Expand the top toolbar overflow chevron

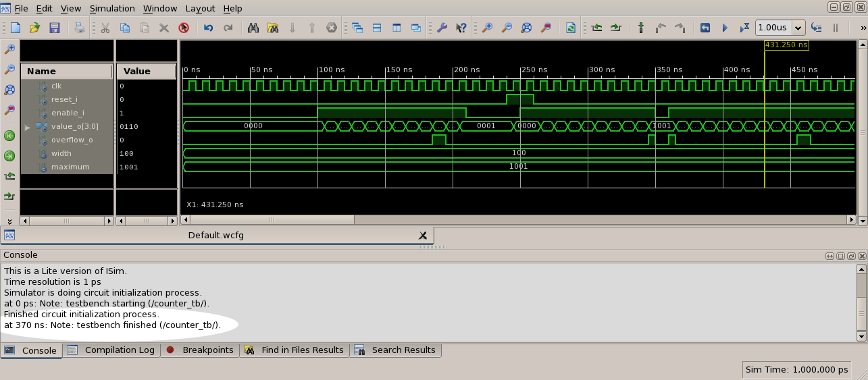863,28
